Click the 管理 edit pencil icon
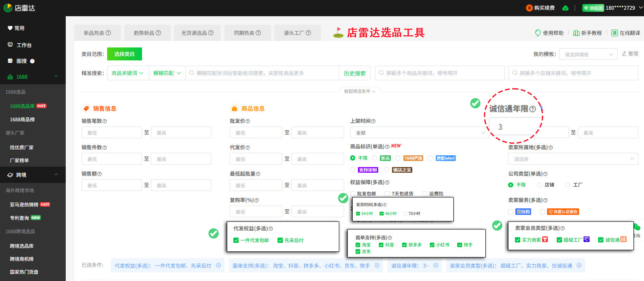The image size is (644, 281). [x=625, y=54]
